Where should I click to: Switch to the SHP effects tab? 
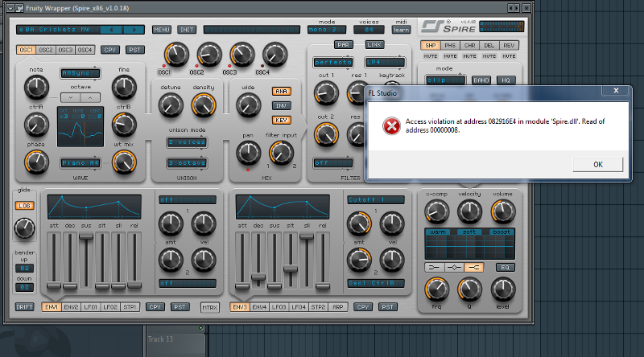[430, 45]
